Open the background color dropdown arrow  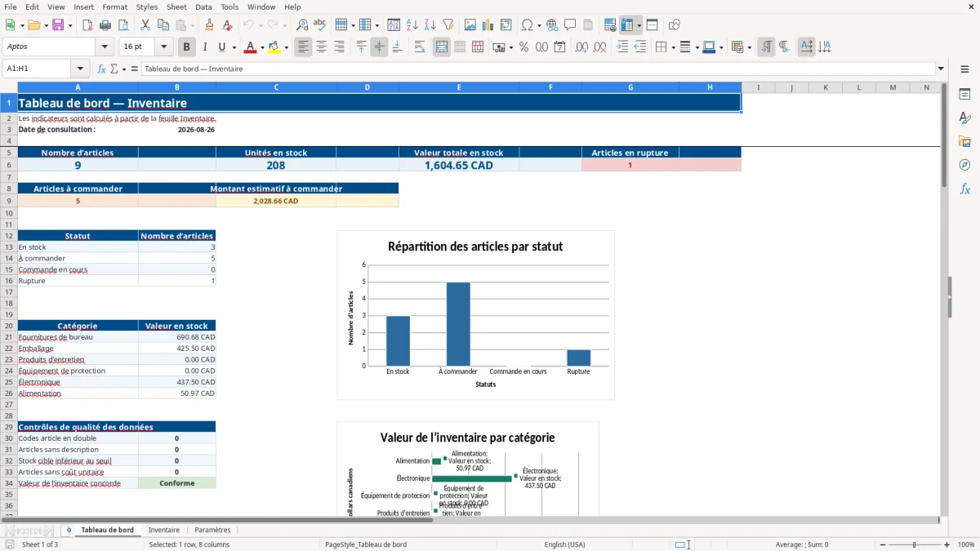coord(286,47)
